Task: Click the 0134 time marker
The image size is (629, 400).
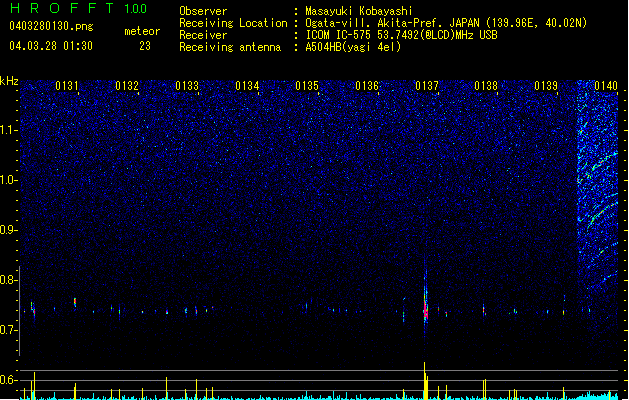Action: (247, 86)
